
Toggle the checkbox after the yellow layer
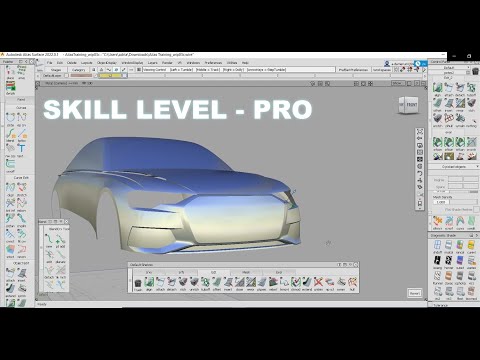[125, 76]
